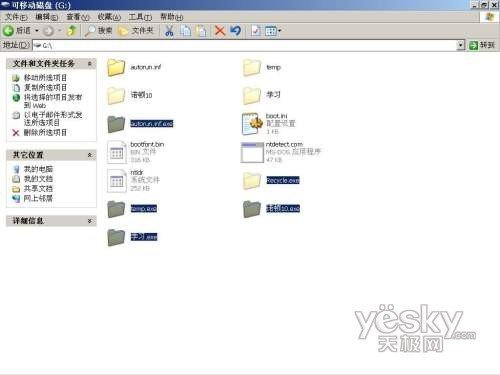Go up one folder level
The image size is (500, 375).
pyautogui.click(x=71, y=31)
